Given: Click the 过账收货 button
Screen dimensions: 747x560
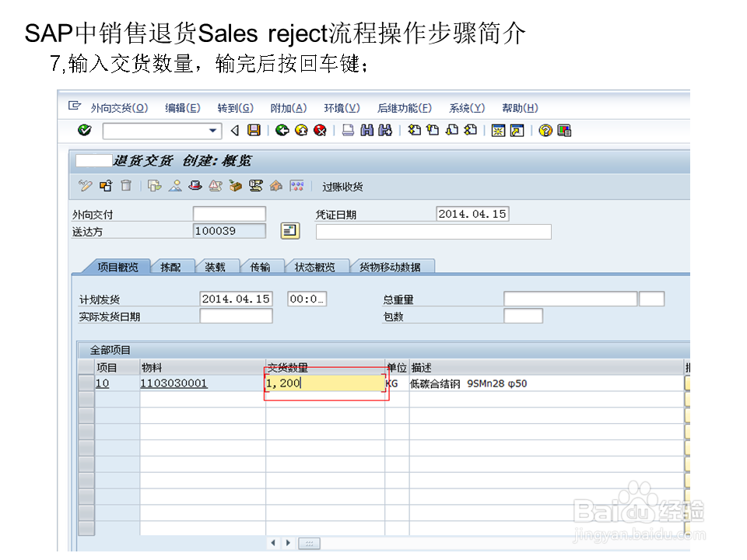Looking at the screenshot, I should (342, 187).
